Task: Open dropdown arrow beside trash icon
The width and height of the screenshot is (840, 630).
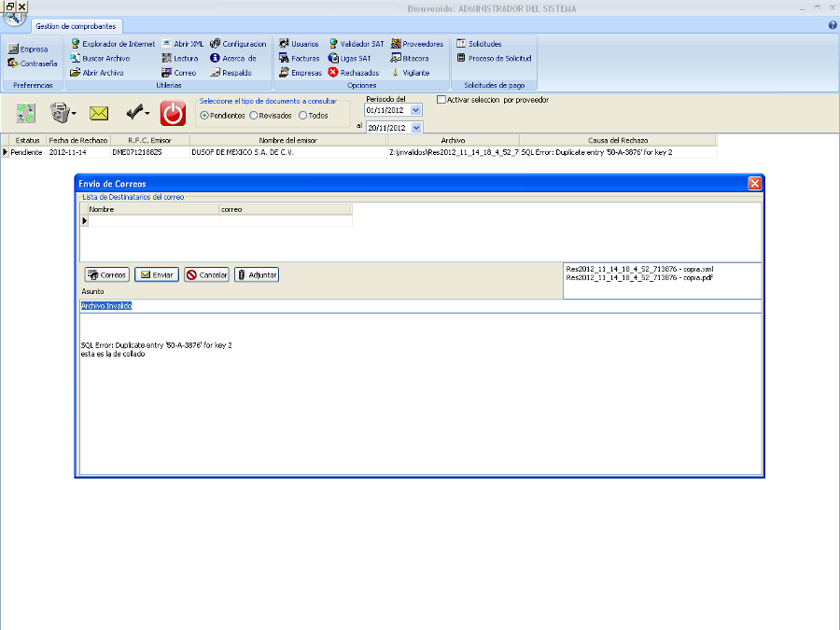Action: pos(74,115)
